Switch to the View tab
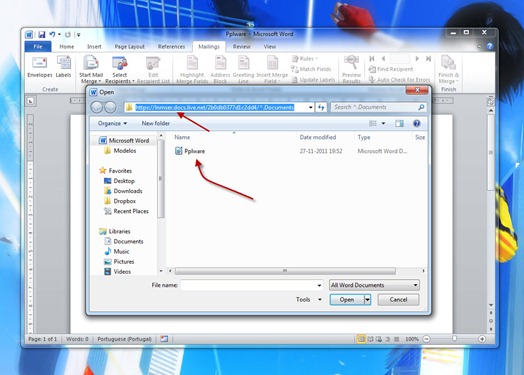Screen dimensions: 524x375 click(x=270, y=47)
